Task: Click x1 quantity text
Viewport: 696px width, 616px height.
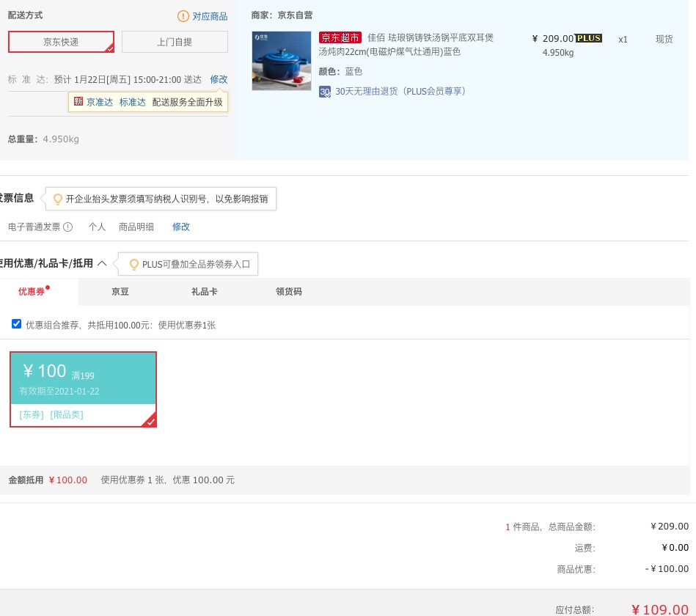Action: [x=623, y=40]
